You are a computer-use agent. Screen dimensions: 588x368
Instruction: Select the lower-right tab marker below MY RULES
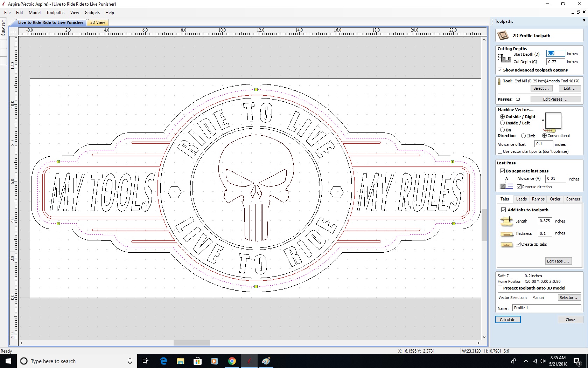click(454, 223)
